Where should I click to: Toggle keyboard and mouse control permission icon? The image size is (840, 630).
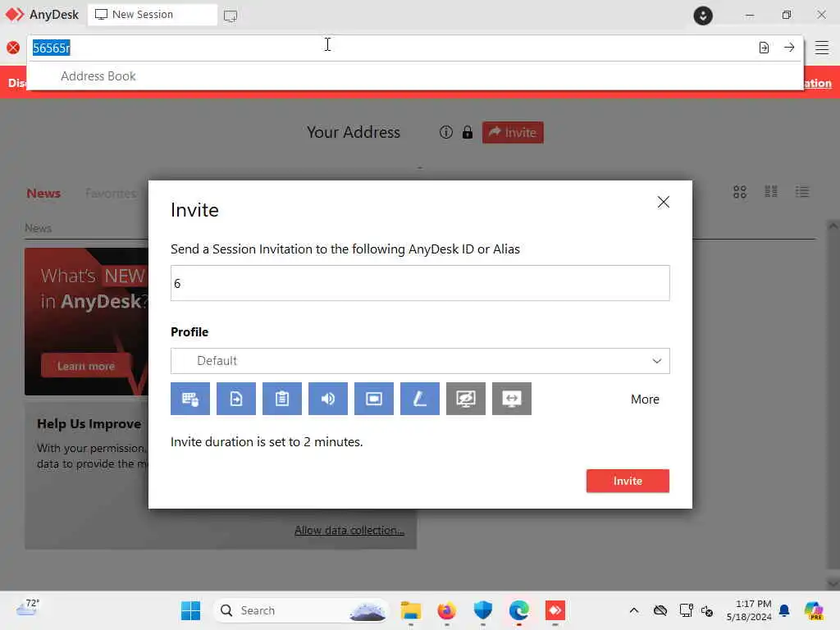[x=190, y=399]
